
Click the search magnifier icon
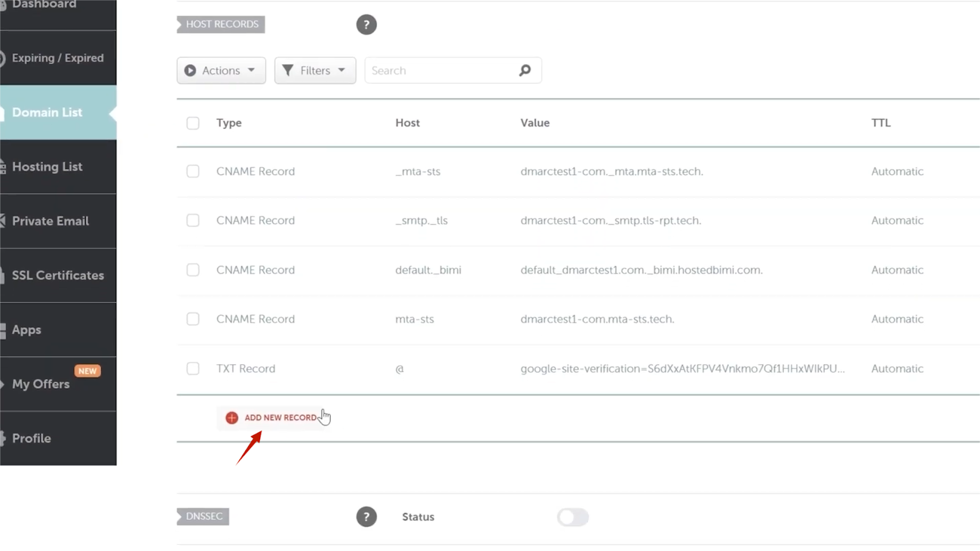[525, 70]
